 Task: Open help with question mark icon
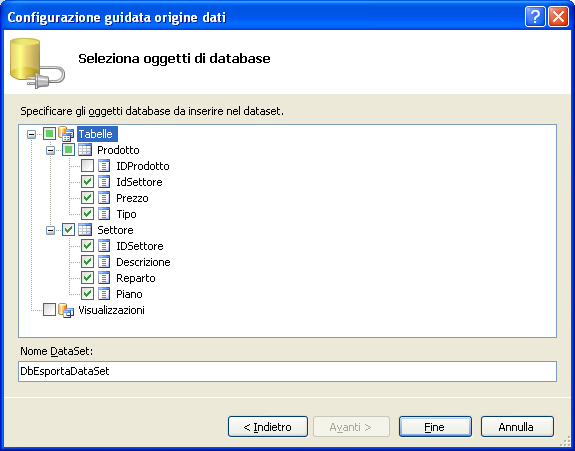coord(535,17)
